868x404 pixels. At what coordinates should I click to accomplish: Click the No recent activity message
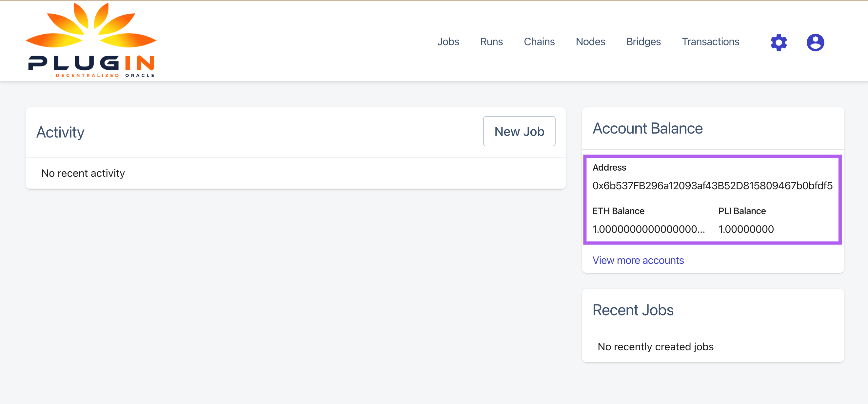click(x=83, y=173)
